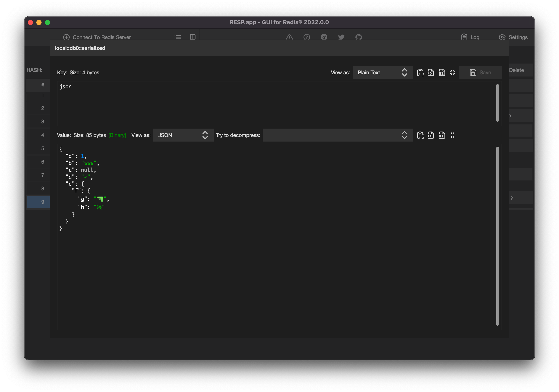Click the right chevron arrow behind dialog
Image resolution: width=559 pixels, height=392 pixels.
tap(512, 198)
